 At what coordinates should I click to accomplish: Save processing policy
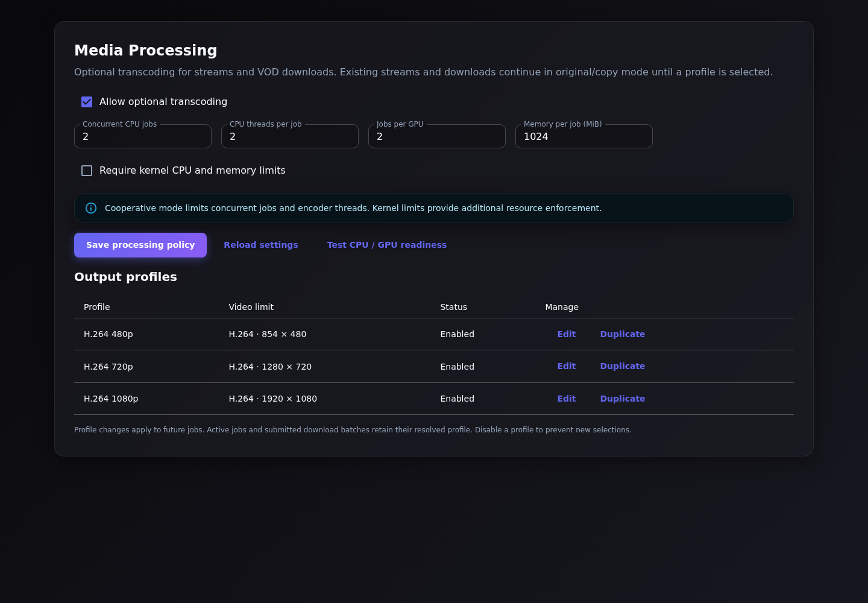(140, 245)
